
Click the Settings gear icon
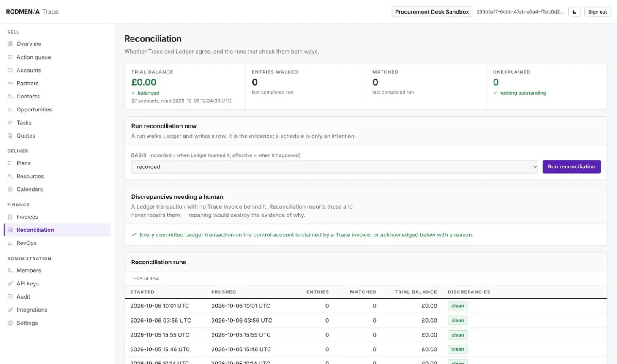[x=10, y=323]
